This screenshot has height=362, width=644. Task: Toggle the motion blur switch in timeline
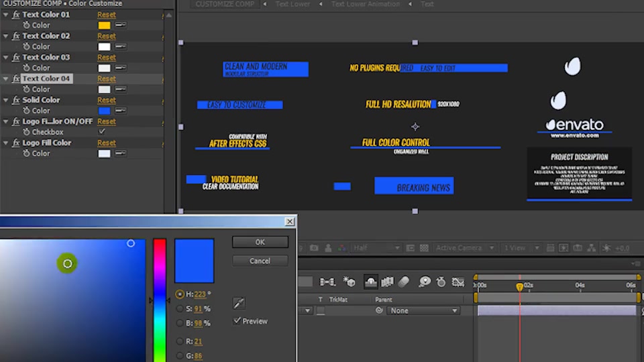(x=404, y=282)
